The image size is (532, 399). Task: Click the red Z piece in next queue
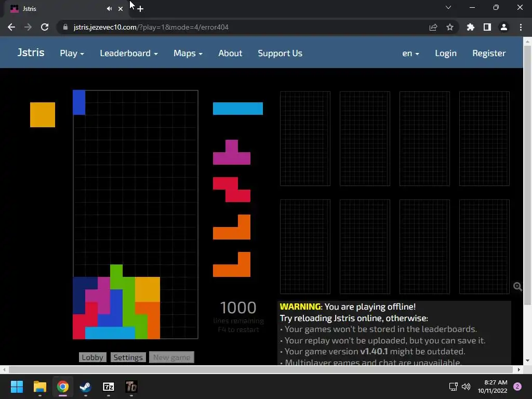click(232, 189)
